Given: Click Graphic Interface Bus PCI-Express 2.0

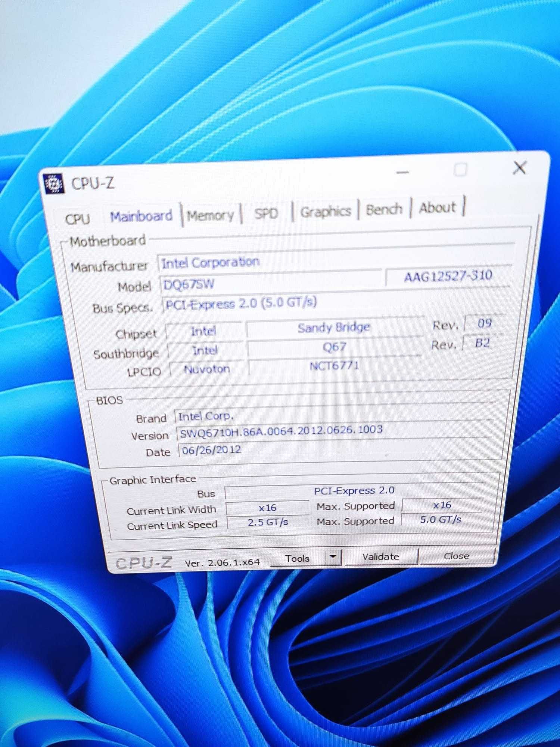Looking at the screenshot, I should (x=354, y=491).
